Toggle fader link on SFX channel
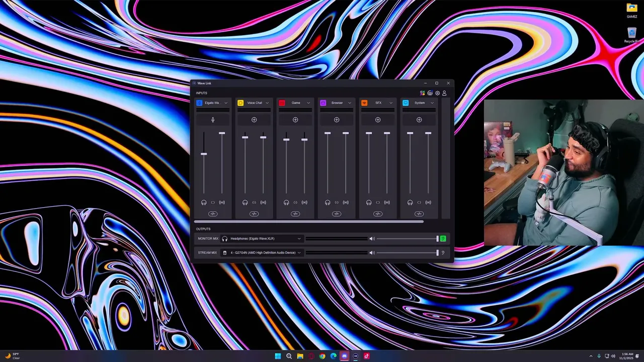The image size is (644, 362). tap(378, 202)
